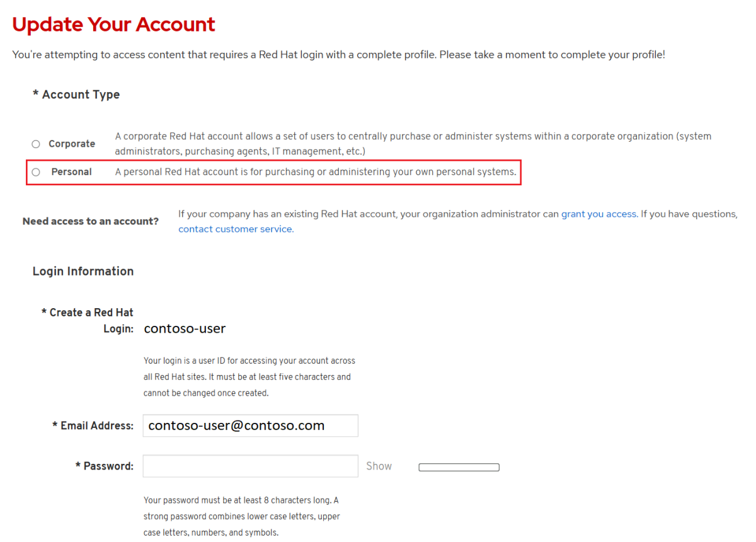Click the password strength meter bar

point(459,468)
